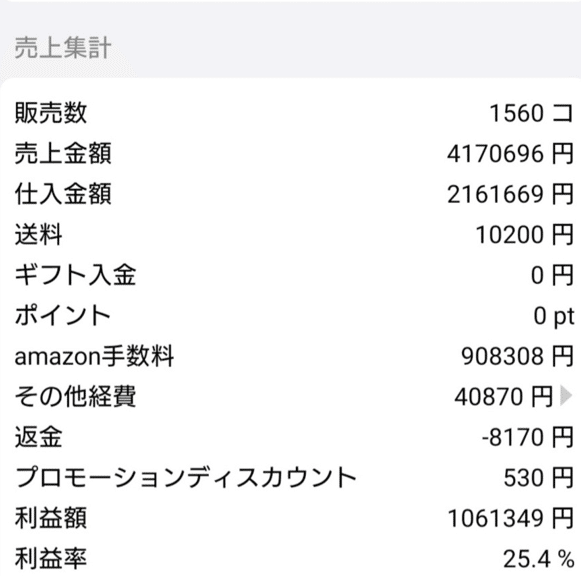This screenshot has height=576, width=581.
Task: Open the その他経費 row
Action: [290, 396]
